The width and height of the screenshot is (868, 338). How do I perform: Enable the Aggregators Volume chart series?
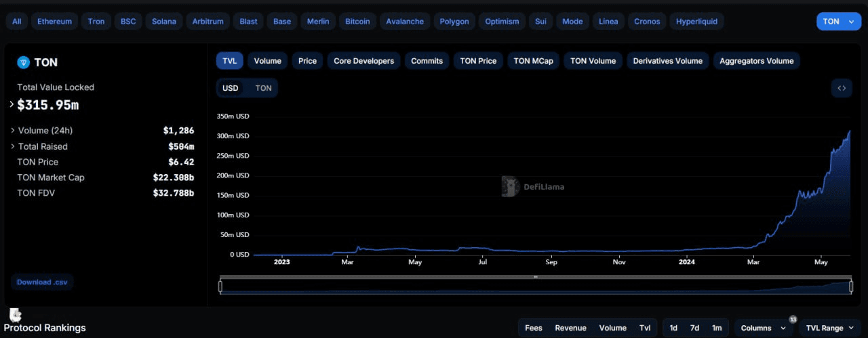coord(756,61)
